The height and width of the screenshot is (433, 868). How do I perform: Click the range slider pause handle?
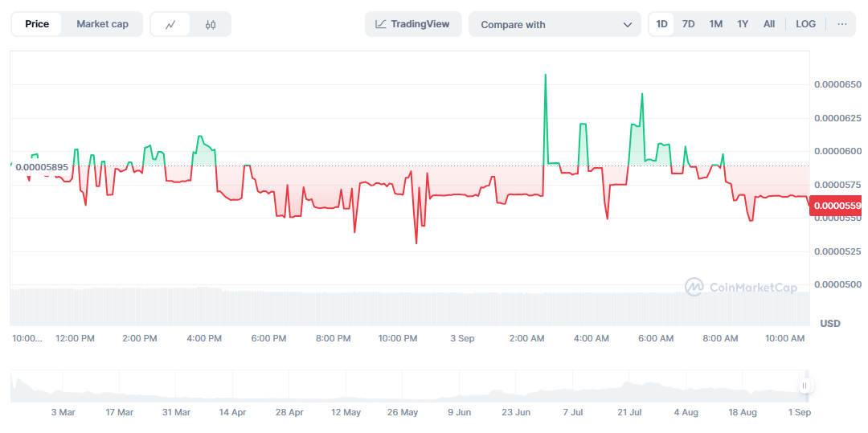(805, 386)
